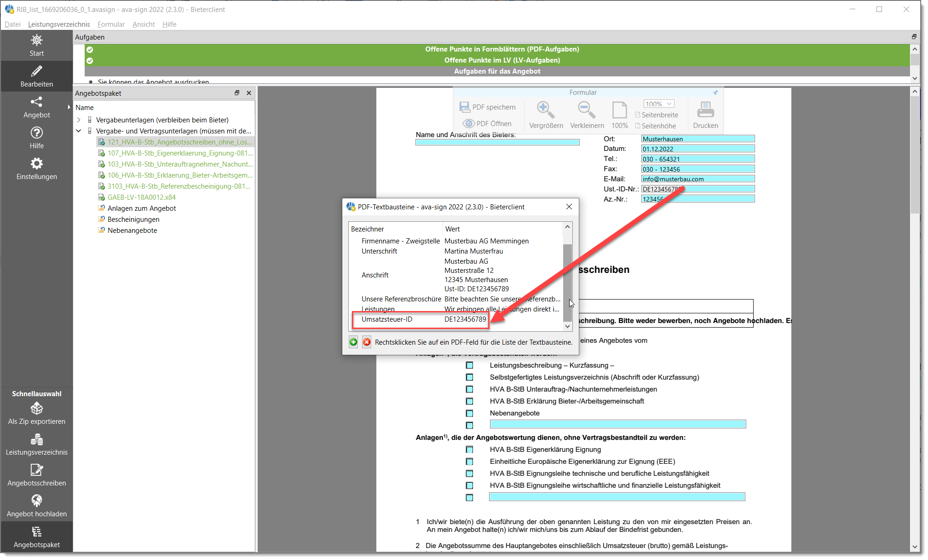This screenshot has width=928, height=560.
Task: Click Angebot hochladen quick action
Action: tap(37, 506)
